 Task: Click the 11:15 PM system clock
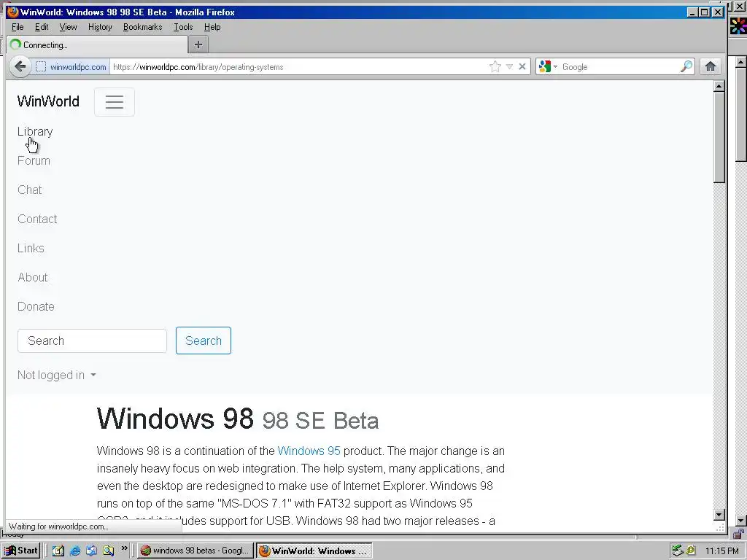tap(721, 551)
